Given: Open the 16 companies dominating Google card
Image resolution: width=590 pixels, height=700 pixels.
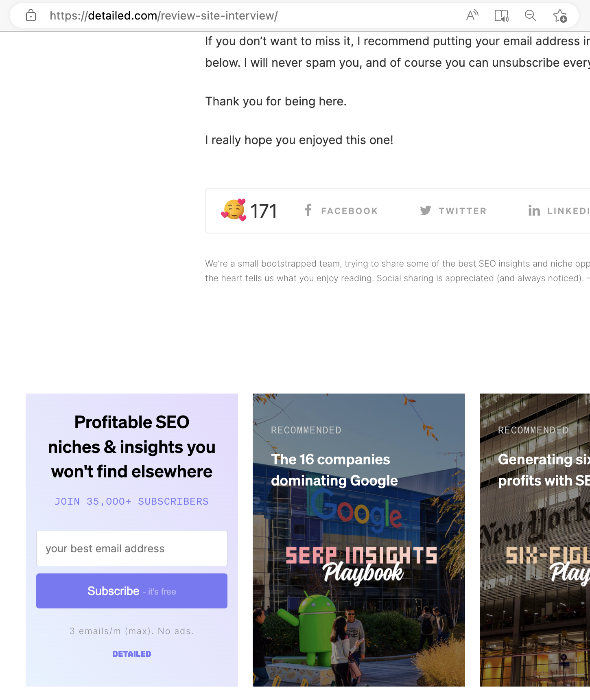Looking at the screenshot, I should (358, 470).
